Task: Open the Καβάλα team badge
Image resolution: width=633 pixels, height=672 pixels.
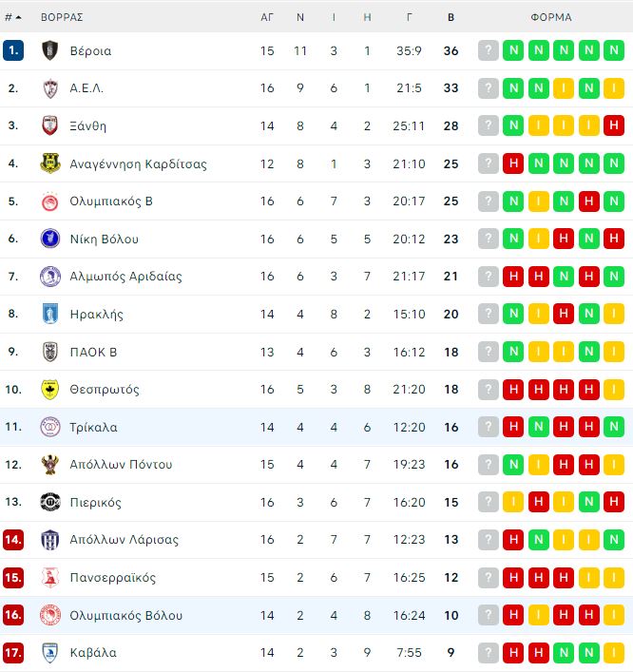Action: 50,653
